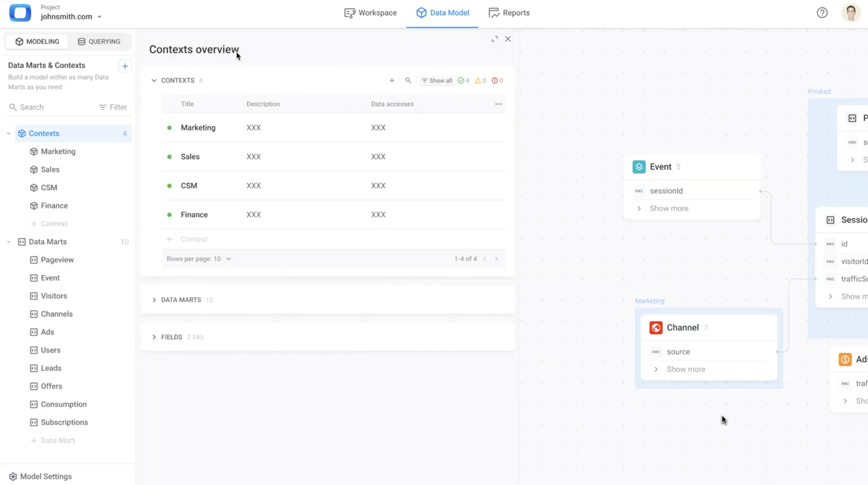Click the Show all filter button
The height and width of the screenshot is (485, 868).
pos(437,81)
